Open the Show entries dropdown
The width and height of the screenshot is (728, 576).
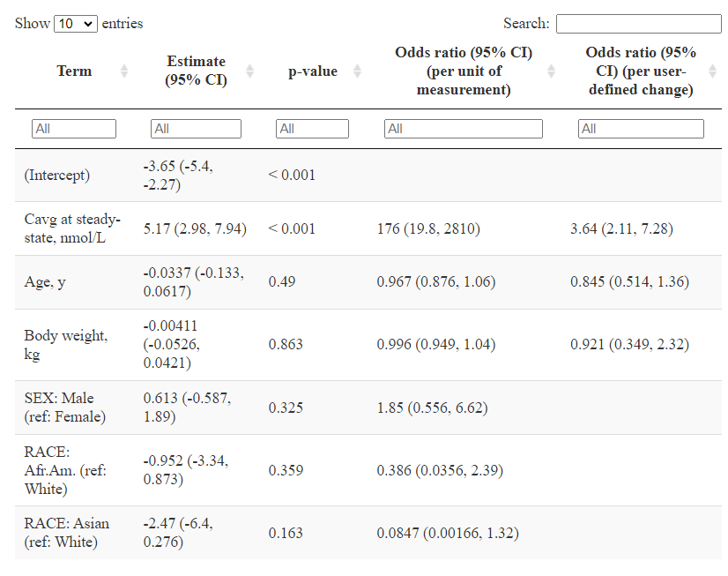click(76, 24)
